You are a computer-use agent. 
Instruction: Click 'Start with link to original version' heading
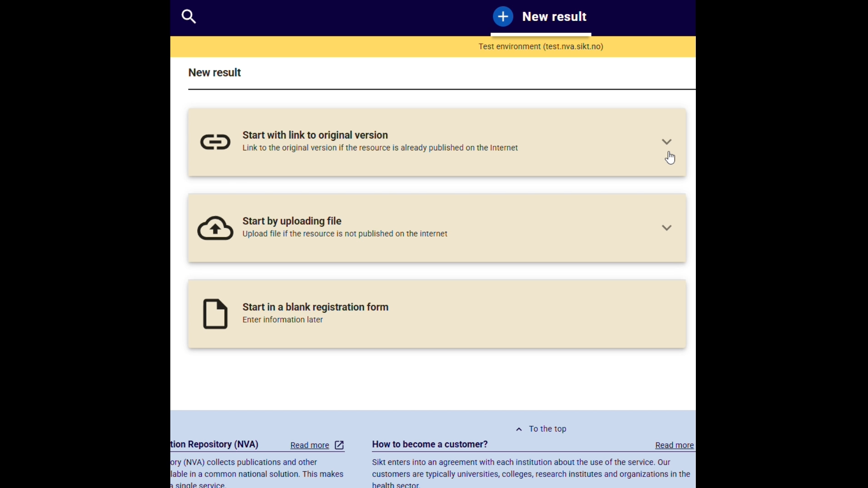[315, 135]
